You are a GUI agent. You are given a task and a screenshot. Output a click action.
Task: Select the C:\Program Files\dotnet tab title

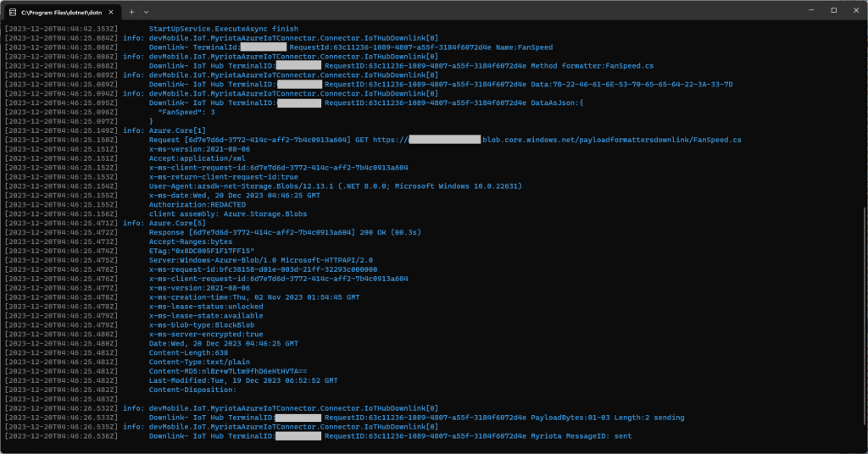57,12
